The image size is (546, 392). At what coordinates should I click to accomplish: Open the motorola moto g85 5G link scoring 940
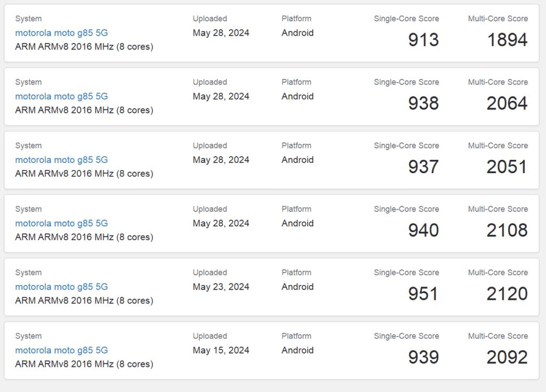click(61, 223)
